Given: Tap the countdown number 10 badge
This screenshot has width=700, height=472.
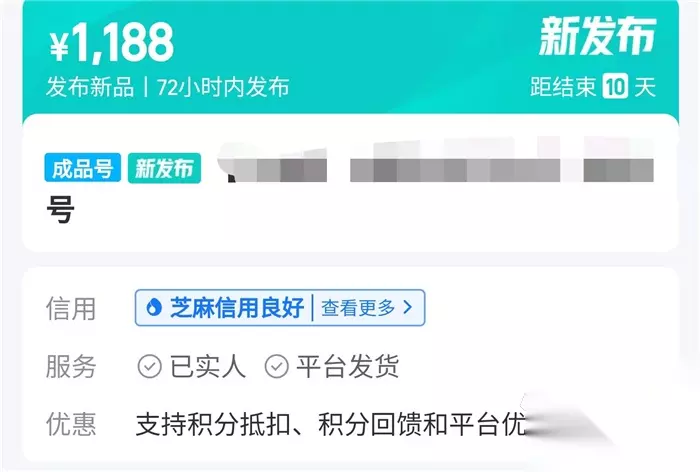Looking at the screenshot, I should tap(615, 86).
